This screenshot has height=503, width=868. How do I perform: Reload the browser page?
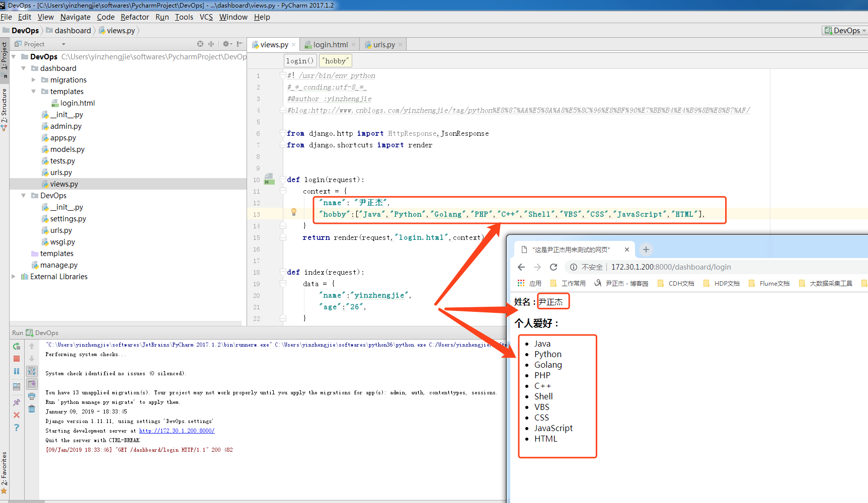click(554, 267)
